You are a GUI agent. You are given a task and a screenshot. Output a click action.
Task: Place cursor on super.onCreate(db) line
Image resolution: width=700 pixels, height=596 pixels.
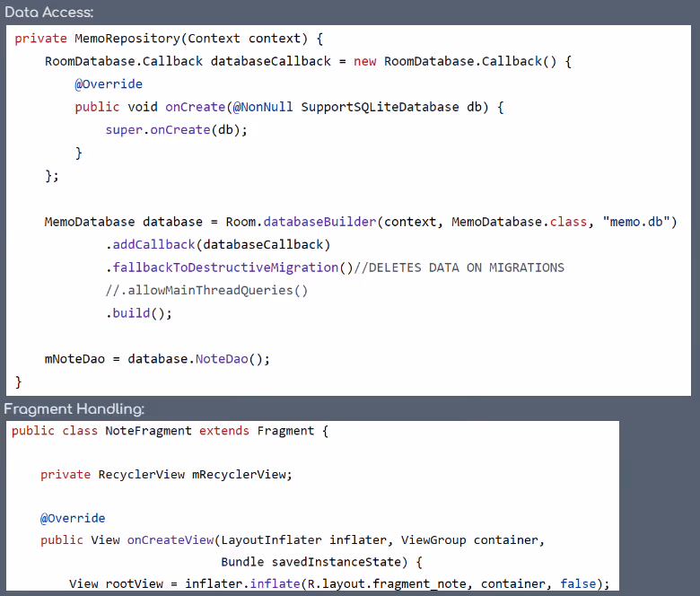176,130
